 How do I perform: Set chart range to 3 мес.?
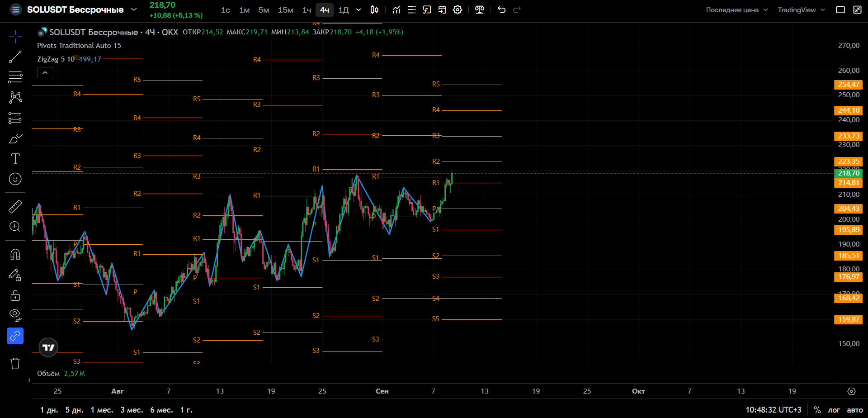point(132,410)
